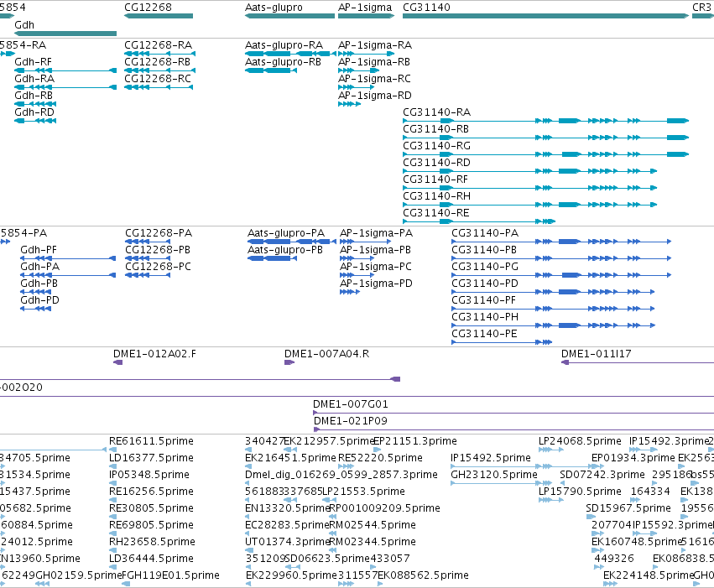Viewport: 714px width, 588px height.
Task: Click AP-1sigma-RC transcript label
Action: coord(374,79)
